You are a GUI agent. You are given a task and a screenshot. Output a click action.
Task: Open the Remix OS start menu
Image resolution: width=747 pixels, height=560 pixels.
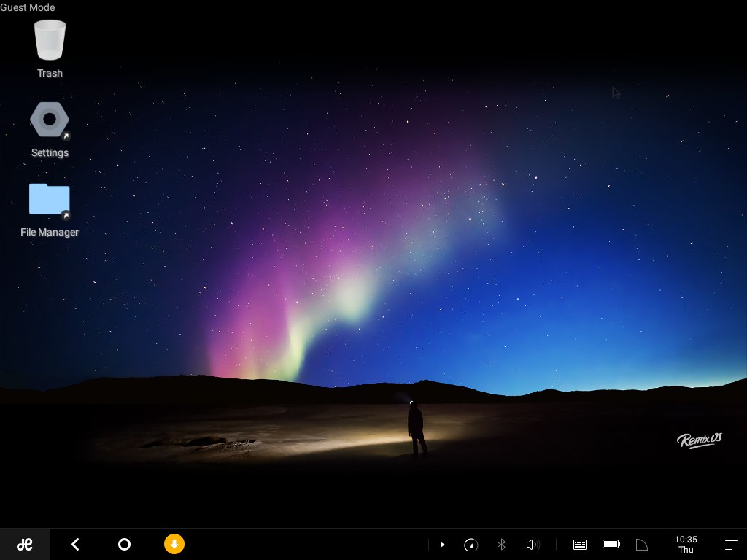(x=25, y=544)
